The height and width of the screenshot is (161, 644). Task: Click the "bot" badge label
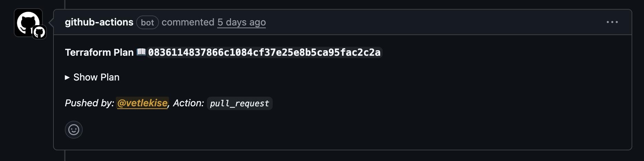tap(147, 23)
